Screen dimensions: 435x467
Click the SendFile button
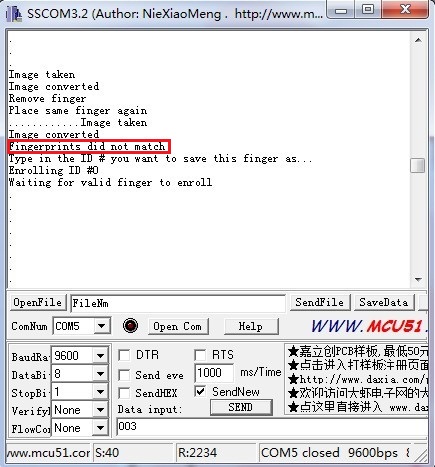319,303
